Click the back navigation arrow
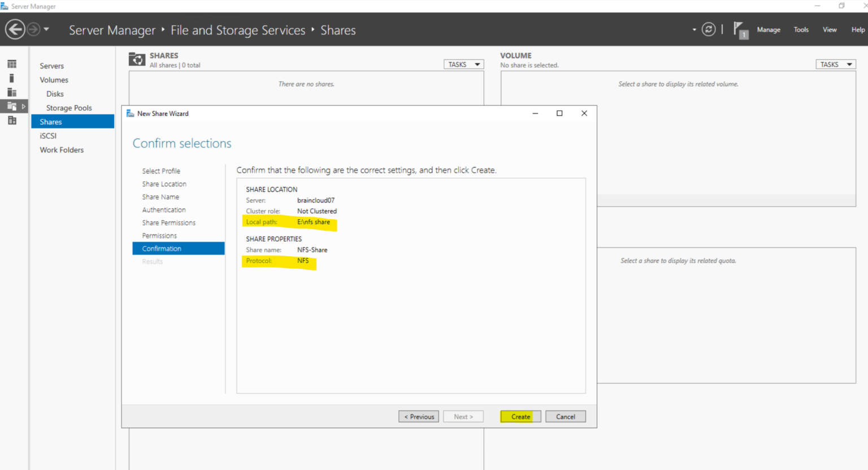The height and width of the screenshot is (470, 868). [15, 29]
